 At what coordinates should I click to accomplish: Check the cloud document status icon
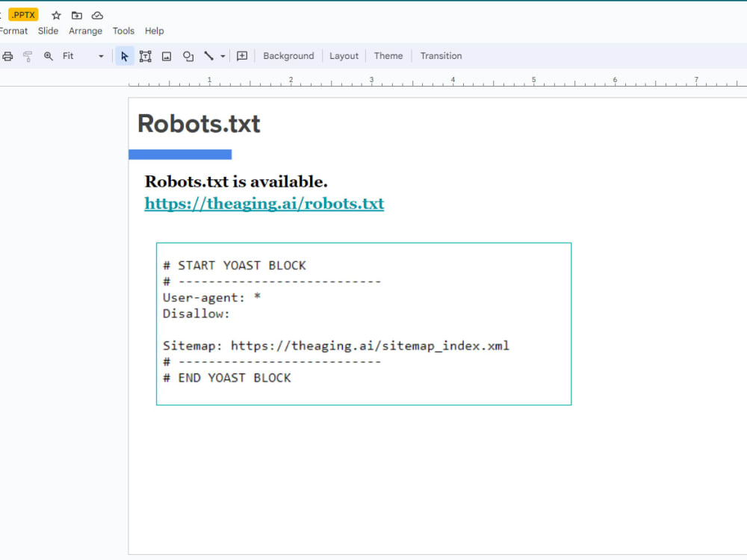[x=97, y=15]
